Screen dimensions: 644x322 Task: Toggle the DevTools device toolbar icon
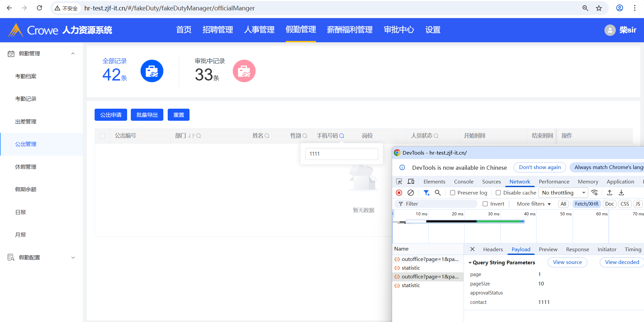click(411, 181)
